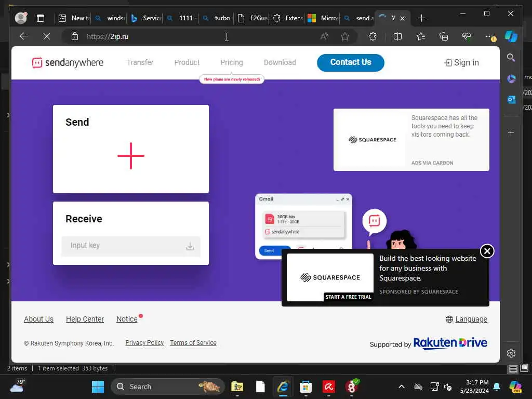Stop loading the page
Screen dimensions: 532x399
tap(47, 36)
